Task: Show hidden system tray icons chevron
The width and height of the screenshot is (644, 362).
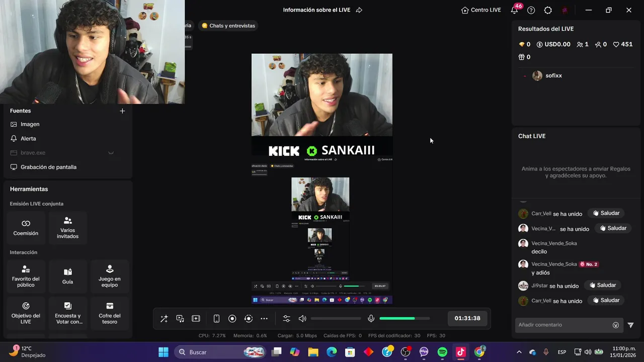Action: click(519, 352)
